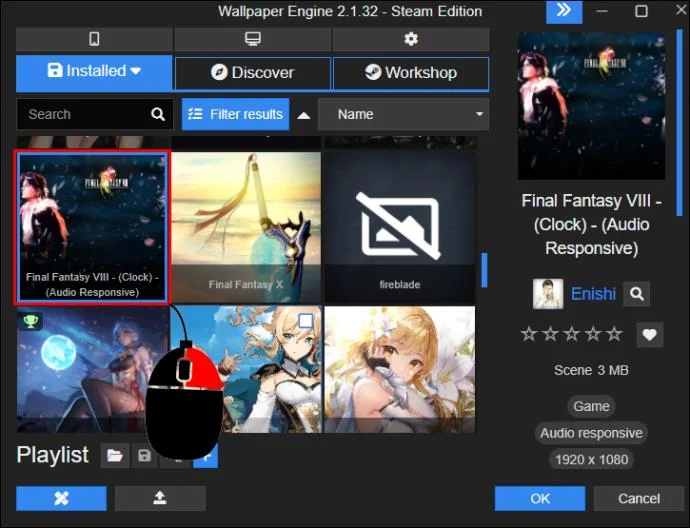Confirm with the OK button
The width and height of the screenshot is (690, 528).
click(x=540, y=499)
